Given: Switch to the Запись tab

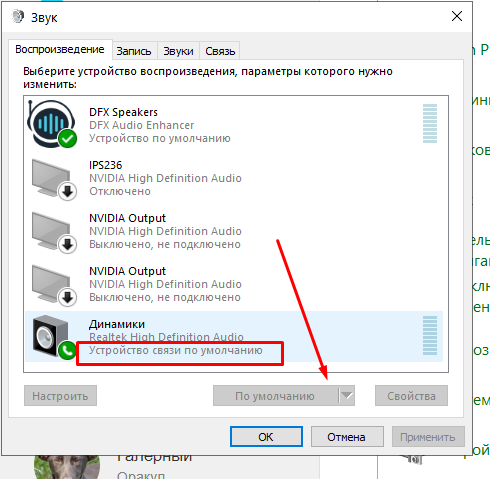Looking at the screenshot, I should (x=134, y=51).
